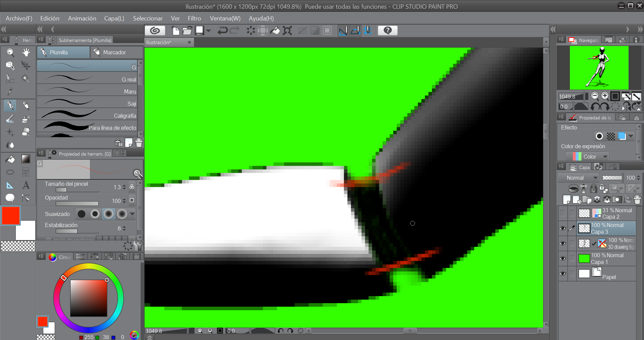Choose the Maru pen

[87, 90]
